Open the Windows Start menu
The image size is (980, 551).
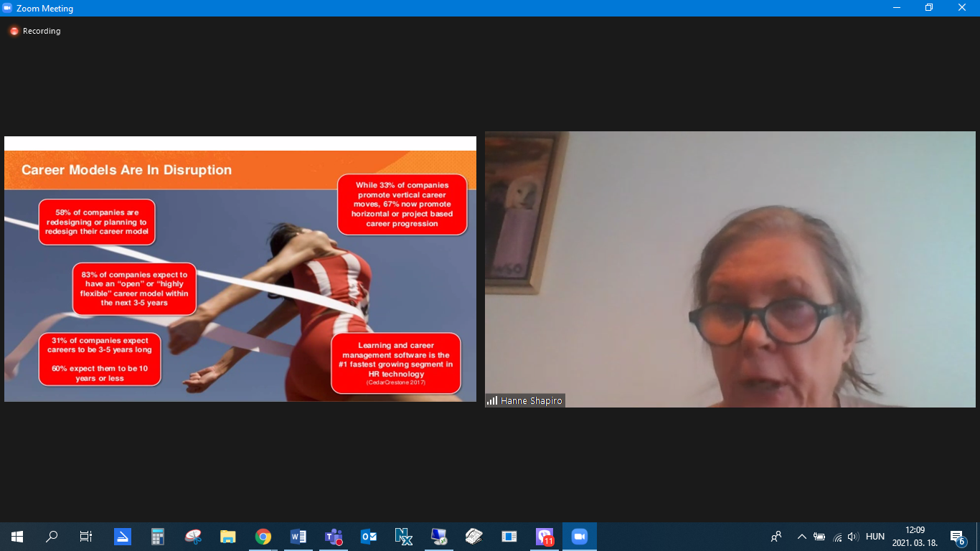point(17,537)
